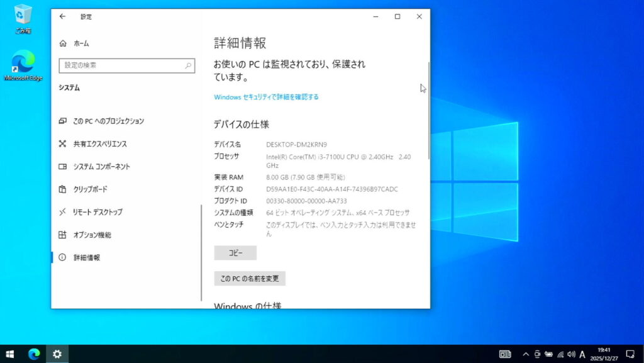Open the network status tray icon

tap(560, 354)
